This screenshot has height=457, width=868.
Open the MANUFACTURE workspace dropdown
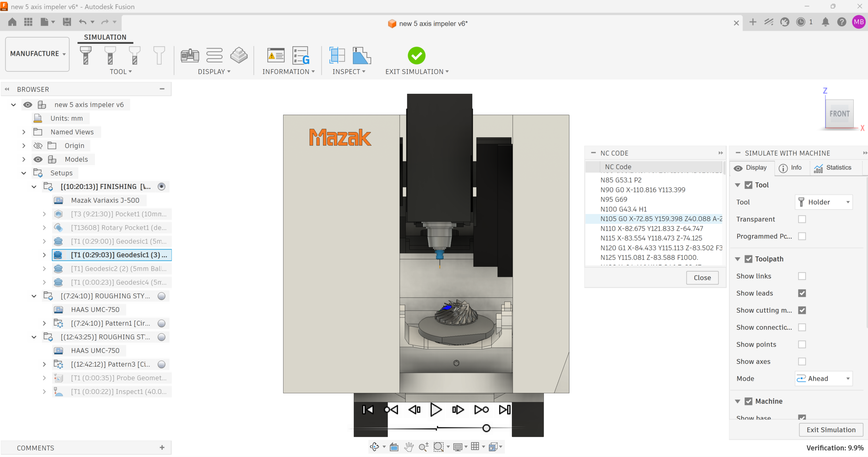point(37,54)
